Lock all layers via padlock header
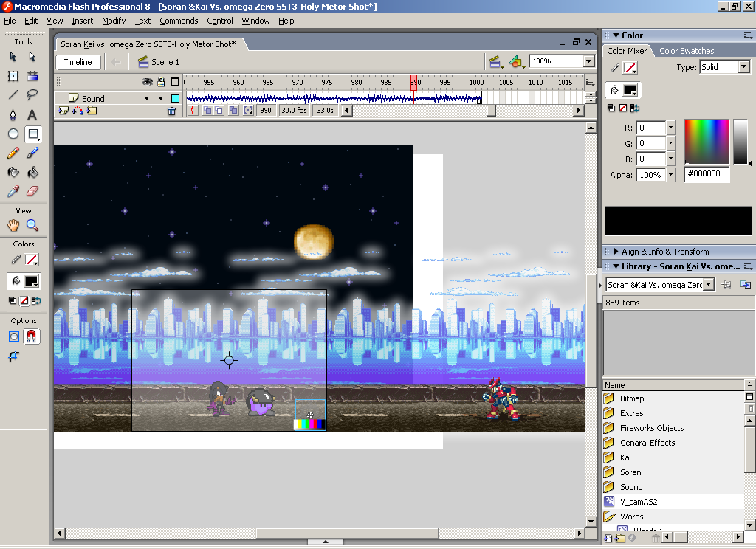 click(161, 83)
